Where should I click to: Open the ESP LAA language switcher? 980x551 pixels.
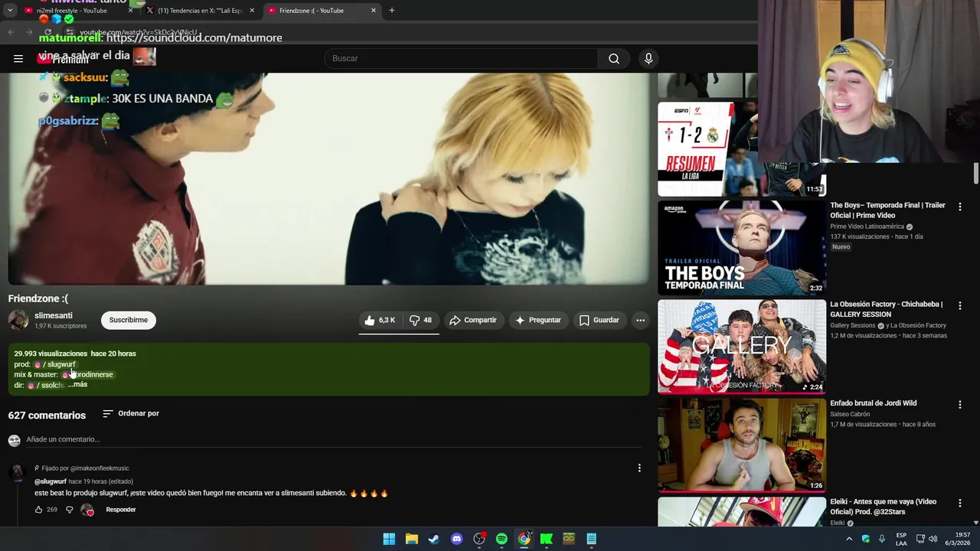pos(902,539)
